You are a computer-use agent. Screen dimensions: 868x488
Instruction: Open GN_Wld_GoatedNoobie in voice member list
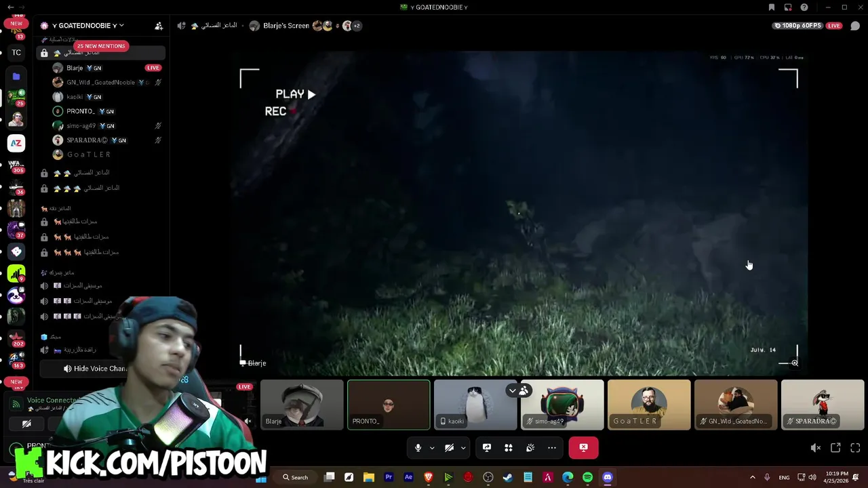pos(107,82)
